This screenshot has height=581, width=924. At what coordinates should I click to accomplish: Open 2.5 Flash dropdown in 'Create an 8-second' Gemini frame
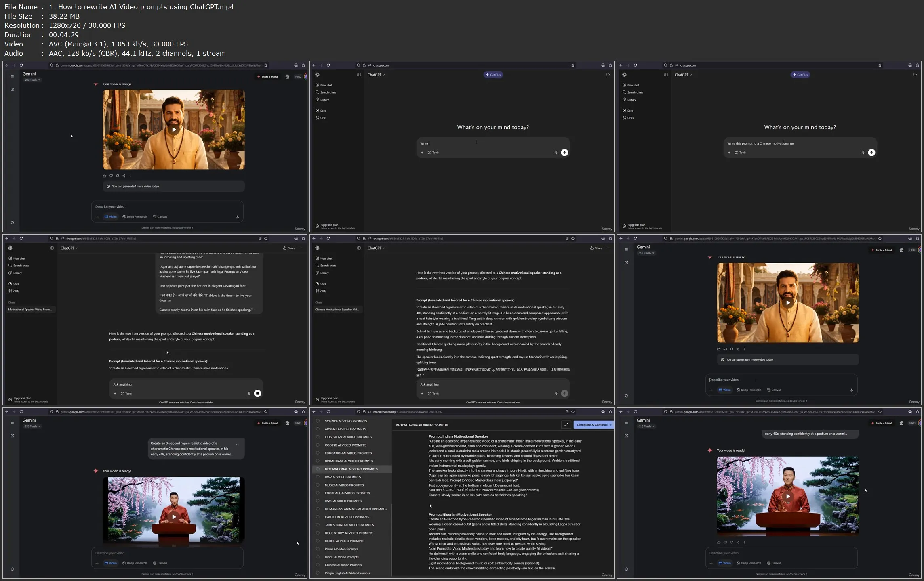32,426
